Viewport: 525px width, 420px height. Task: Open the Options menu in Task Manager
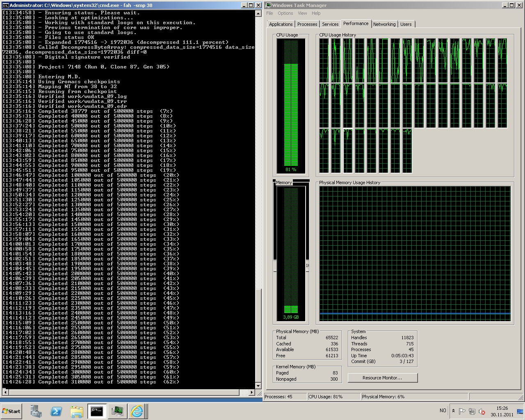point(285,13)
